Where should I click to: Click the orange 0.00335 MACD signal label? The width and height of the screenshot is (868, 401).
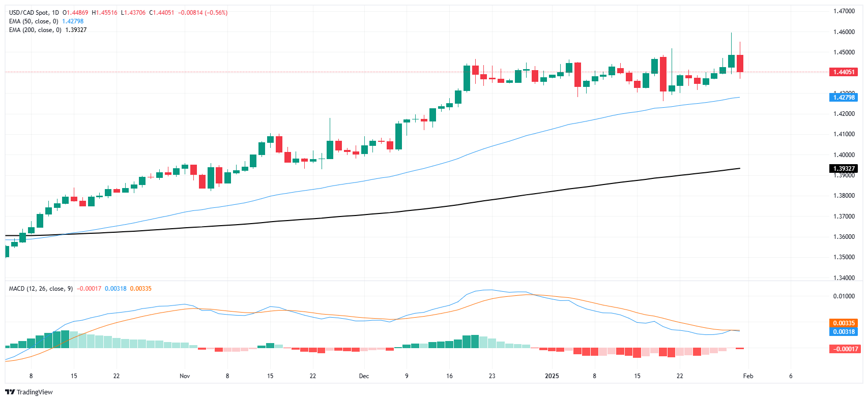click(x=843, y=323)
